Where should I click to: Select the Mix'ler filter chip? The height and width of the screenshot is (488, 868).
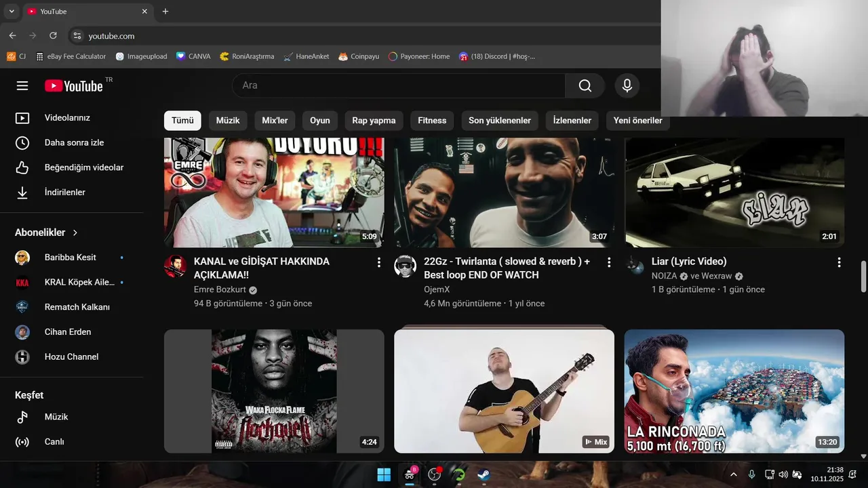tap(275, 121)
